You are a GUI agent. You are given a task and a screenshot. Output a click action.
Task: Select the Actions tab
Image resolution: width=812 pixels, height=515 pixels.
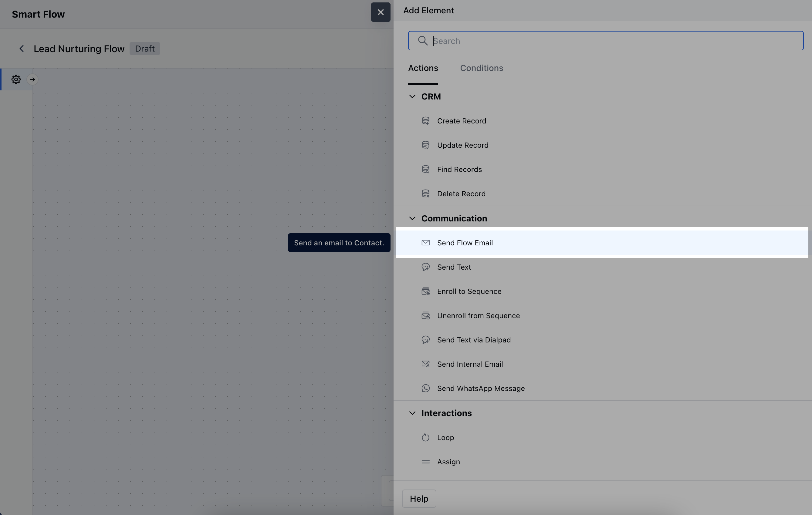pos(423,69)
